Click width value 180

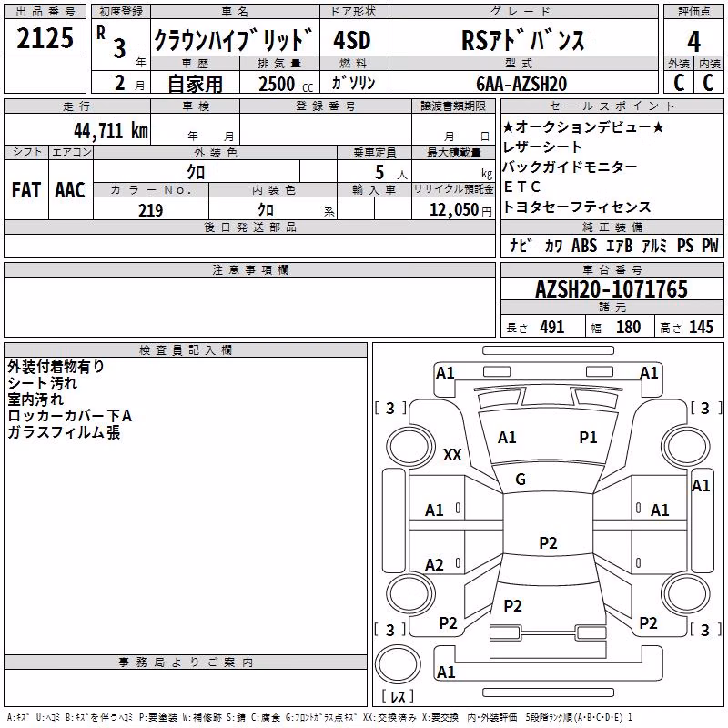[x=628, y=327]
